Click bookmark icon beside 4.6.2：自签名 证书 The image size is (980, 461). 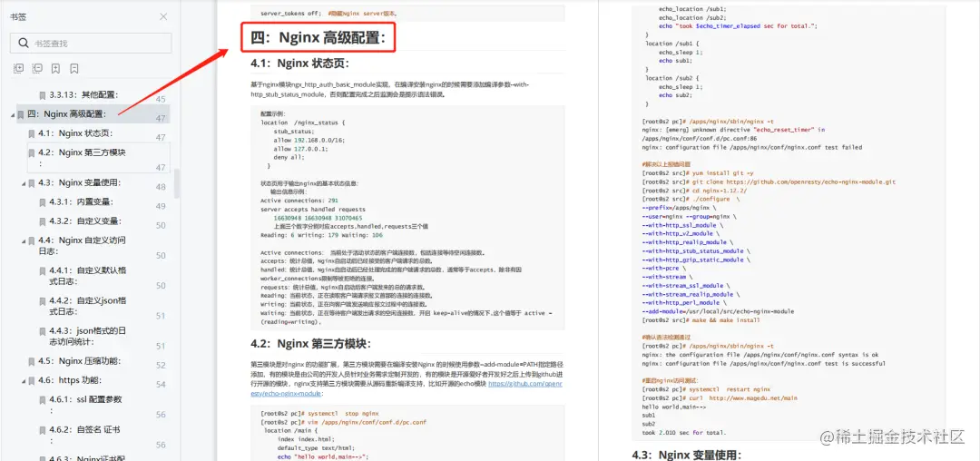tap(43, 430)
